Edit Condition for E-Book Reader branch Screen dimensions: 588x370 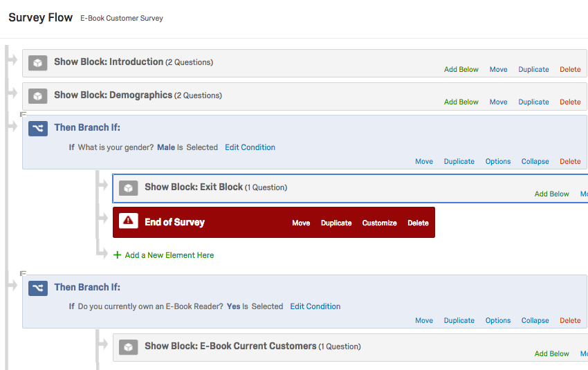[x=315, y=306]
